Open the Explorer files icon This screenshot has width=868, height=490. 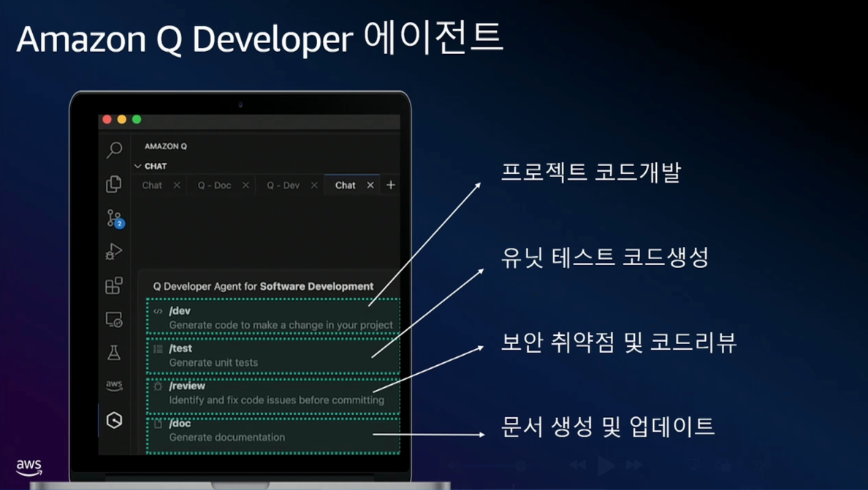(x=114, y=183)
